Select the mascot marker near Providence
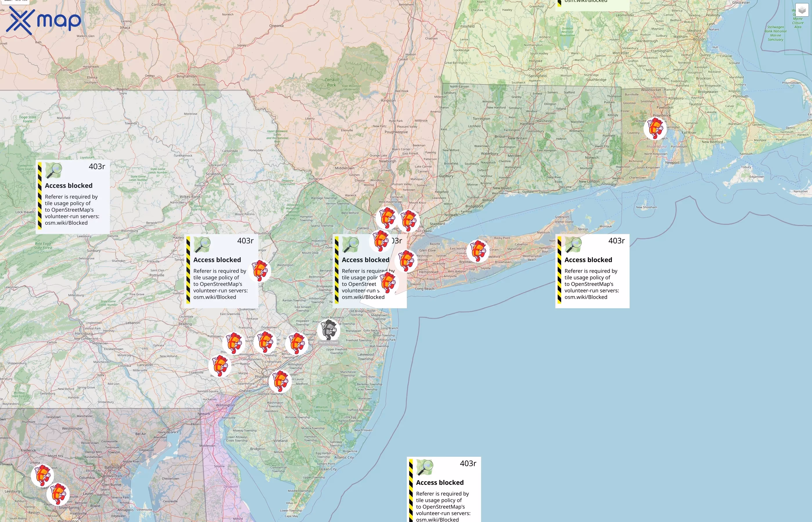Viewport: 812px width, 522px height. [655, 128]
